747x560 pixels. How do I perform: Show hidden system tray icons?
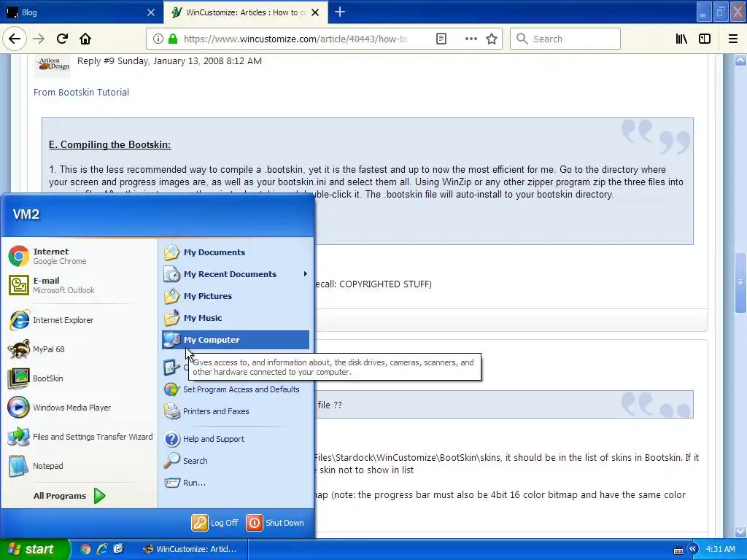click(x=693, y=549)
